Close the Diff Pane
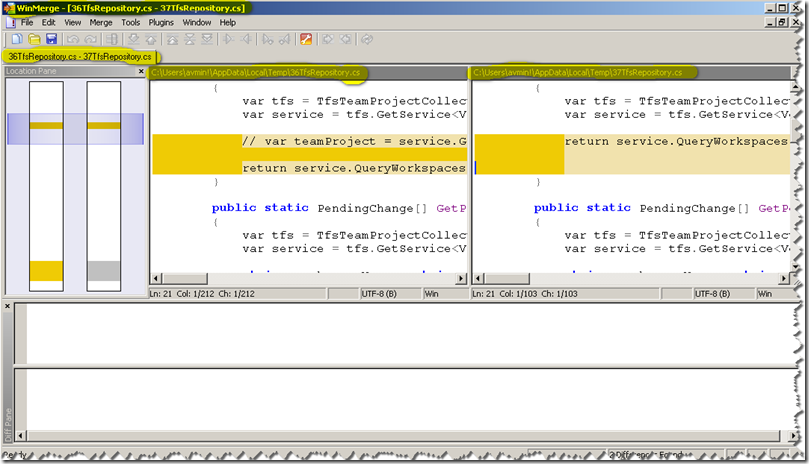 click(7, 306)
